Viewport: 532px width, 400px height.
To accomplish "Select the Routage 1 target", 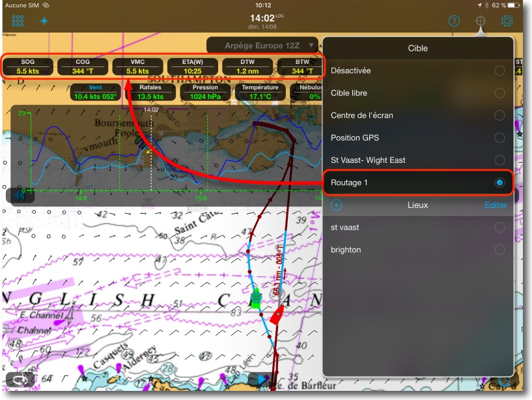I will coord(417,182).
